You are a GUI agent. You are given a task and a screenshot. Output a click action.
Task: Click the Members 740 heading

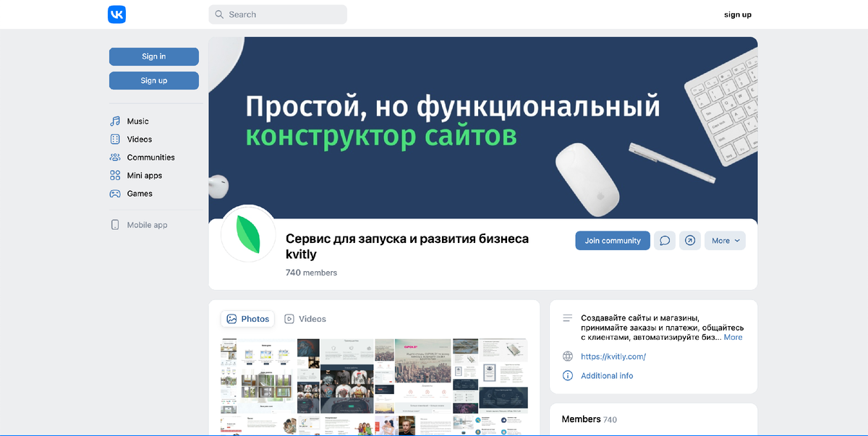(590, 419)
